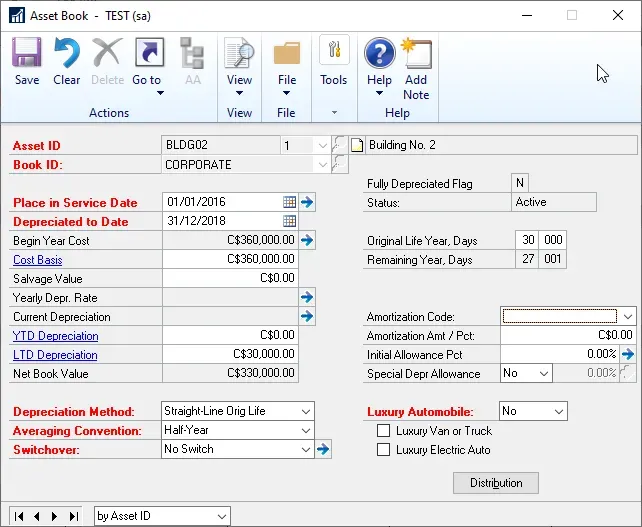Expand the Help menu arrow in ribbon
Viewport: 642px width, 527px height.
(x=380, y=93)
